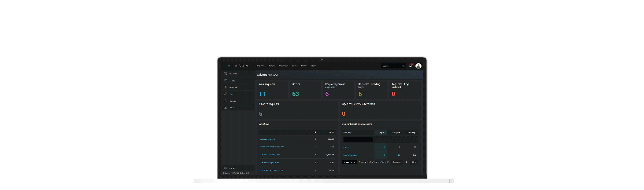644x190 pixels.
Task: Open Games in the top navigation
Action: 271,66
